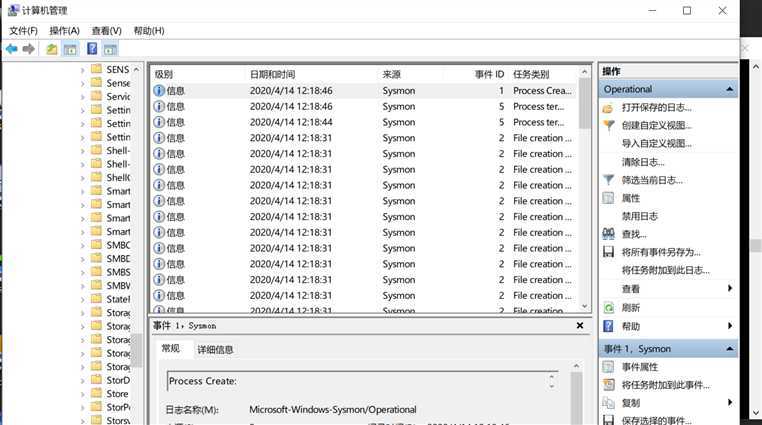This screenshot has height=425, width=762.
Task: Click the Find (查找) binoculars icon
Action: (608, 234)
